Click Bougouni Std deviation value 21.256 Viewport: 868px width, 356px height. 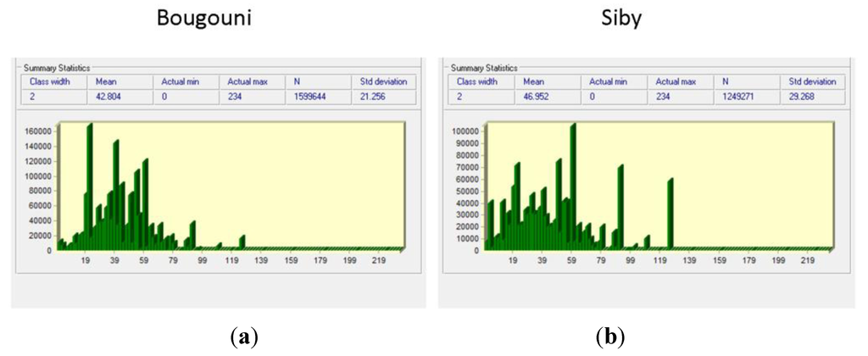371,97
